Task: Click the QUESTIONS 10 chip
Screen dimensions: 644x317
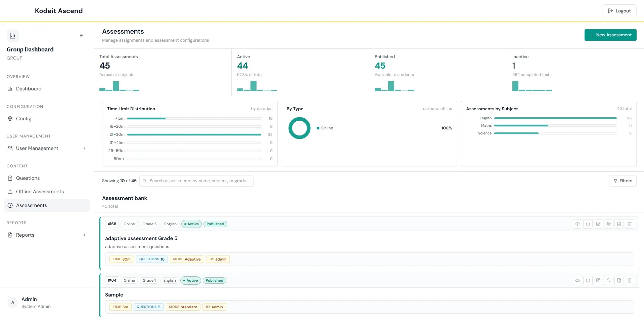Action: tap(152, 259)
